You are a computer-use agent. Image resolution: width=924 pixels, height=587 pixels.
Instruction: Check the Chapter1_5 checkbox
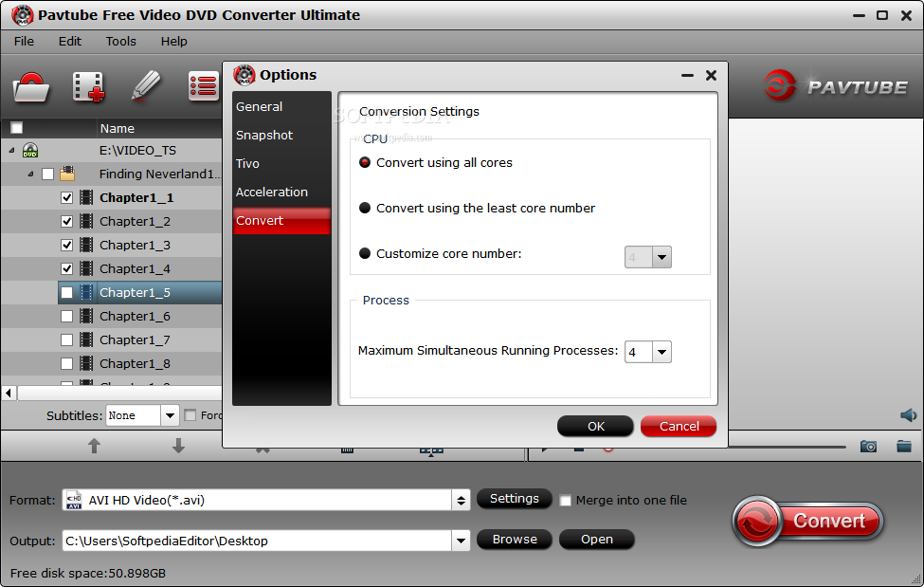(x=66, y=293)
